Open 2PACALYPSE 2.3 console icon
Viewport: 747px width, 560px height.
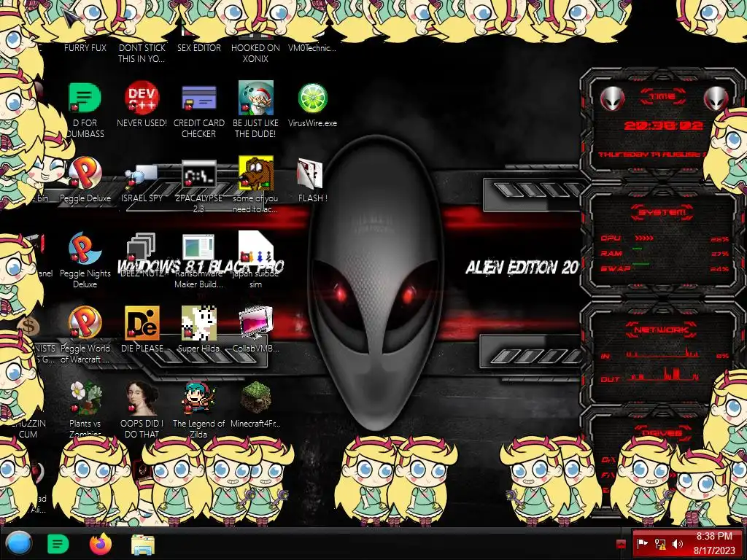198,173
